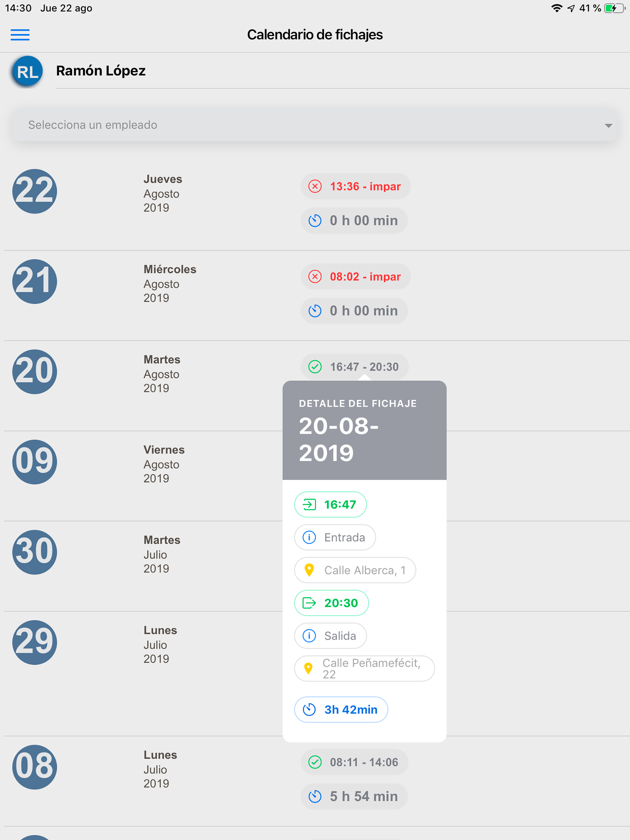
Task: Tap the 16:47 entry time pill
Action: [330, 504]
